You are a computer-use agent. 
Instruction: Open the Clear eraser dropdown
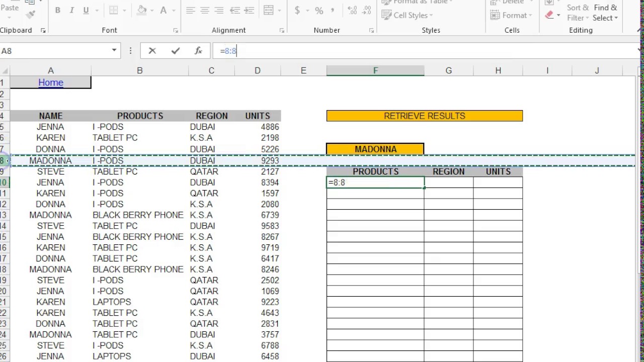pos(558,15)
